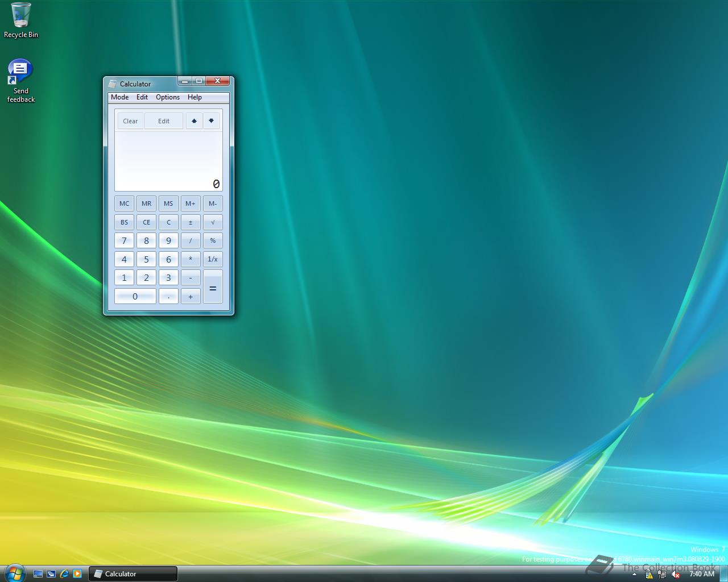
Task: Click the 2 digit key
Action: [x=147, y=278]
